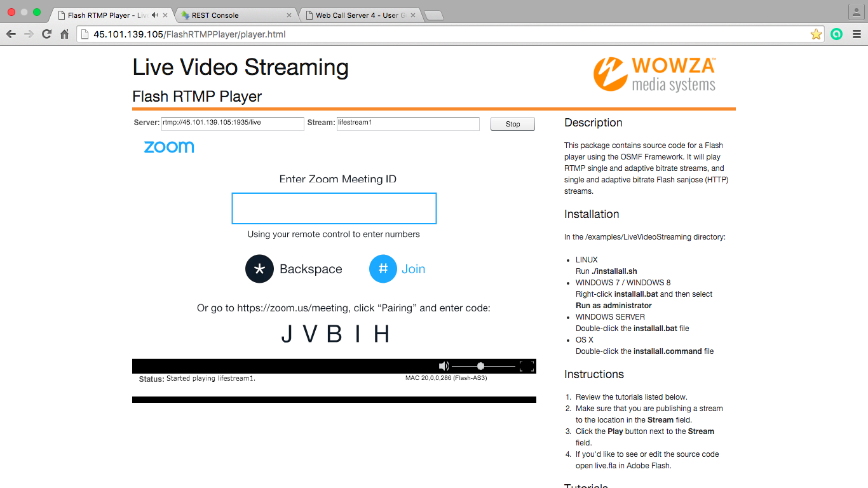Switch to the Web Call Server 4 tab
868x488 pixels.
coord(360,15)
